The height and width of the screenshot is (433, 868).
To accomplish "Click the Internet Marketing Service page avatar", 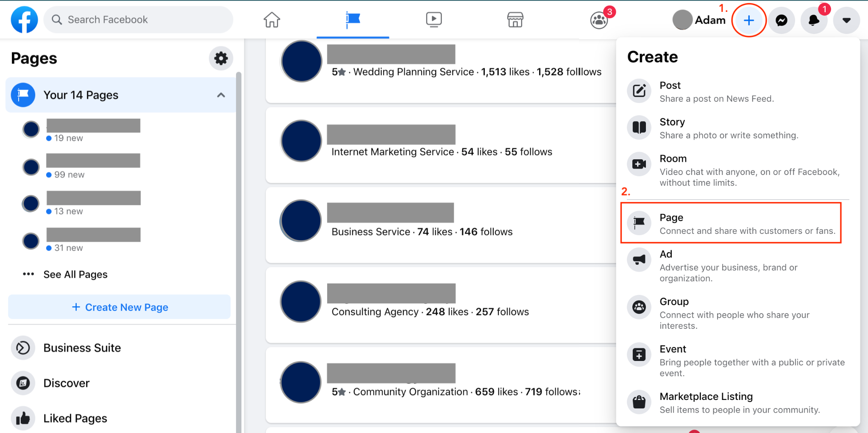I will [x=301, y=141].
